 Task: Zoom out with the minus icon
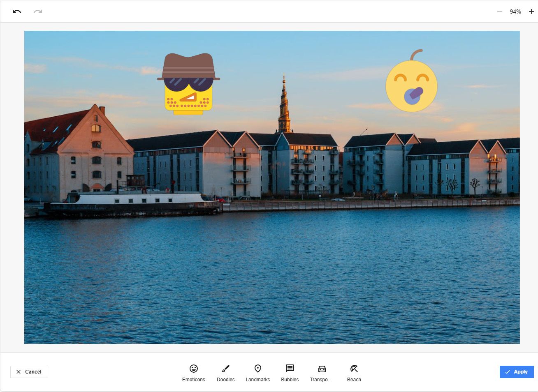point(500,12)
